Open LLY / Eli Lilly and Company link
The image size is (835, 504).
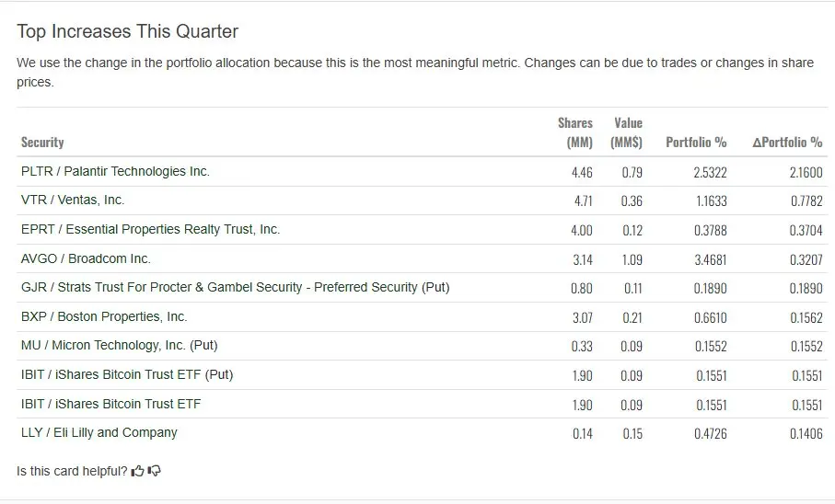tap(99, 432)
